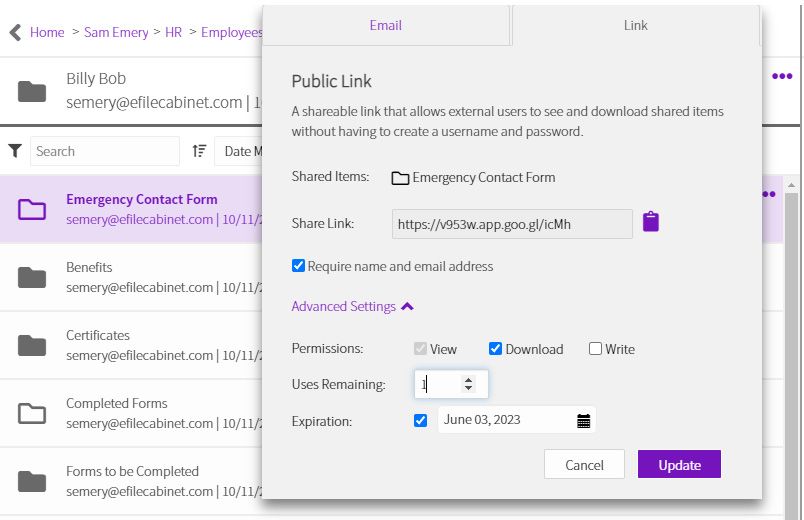Select the Link tab
Viewport: 804px width, 520px height.
point(635,25)
